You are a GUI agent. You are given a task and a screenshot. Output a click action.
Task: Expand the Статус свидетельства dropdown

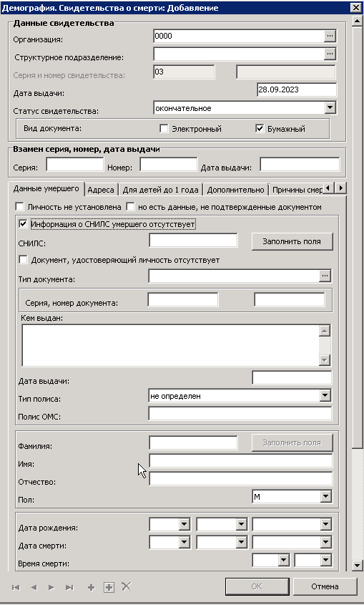[330, 107]
